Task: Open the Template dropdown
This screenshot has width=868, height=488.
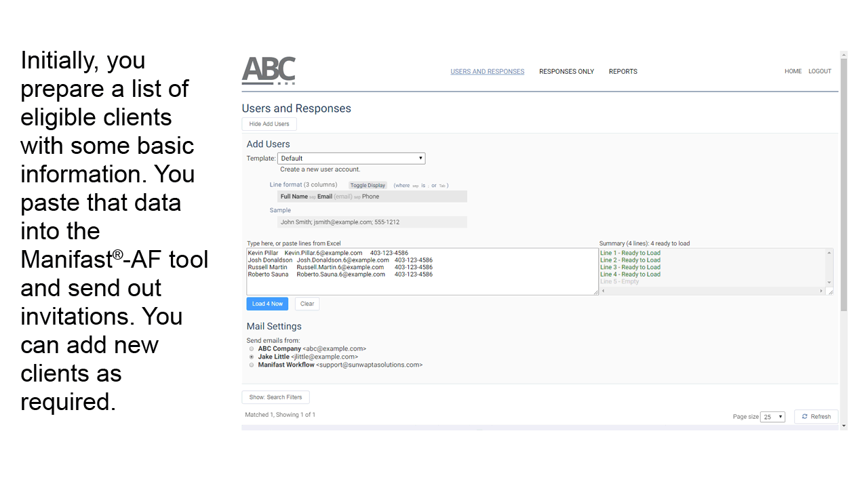Action: click(x=351, y=159)
